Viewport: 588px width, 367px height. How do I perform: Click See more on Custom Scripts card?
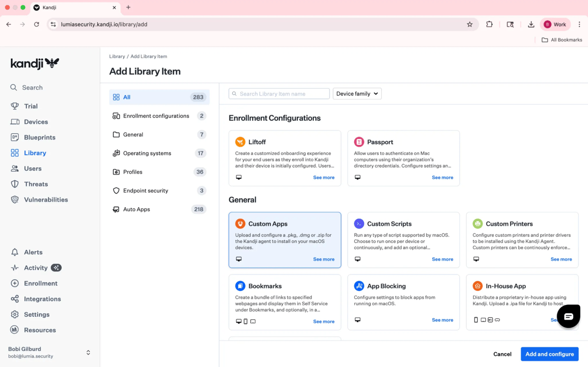(x=442, y=259)
